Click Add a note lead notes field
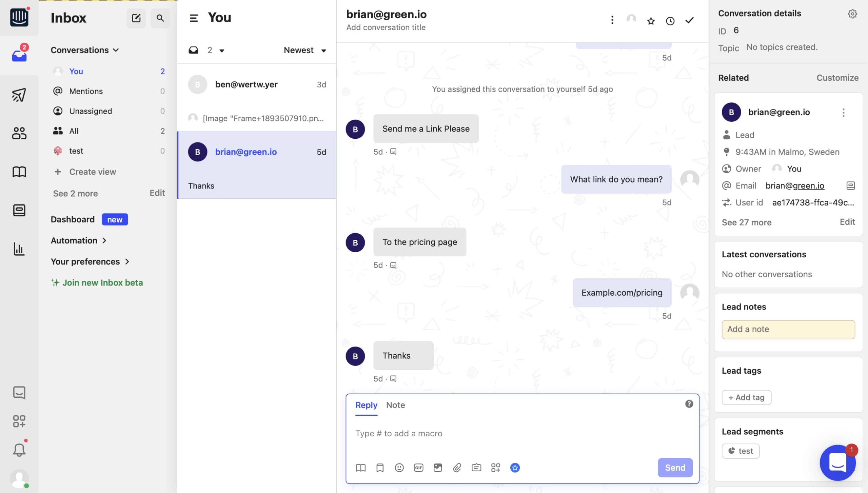Image resolution: width=868 pixels, height=493 pixels. [788, 329]
